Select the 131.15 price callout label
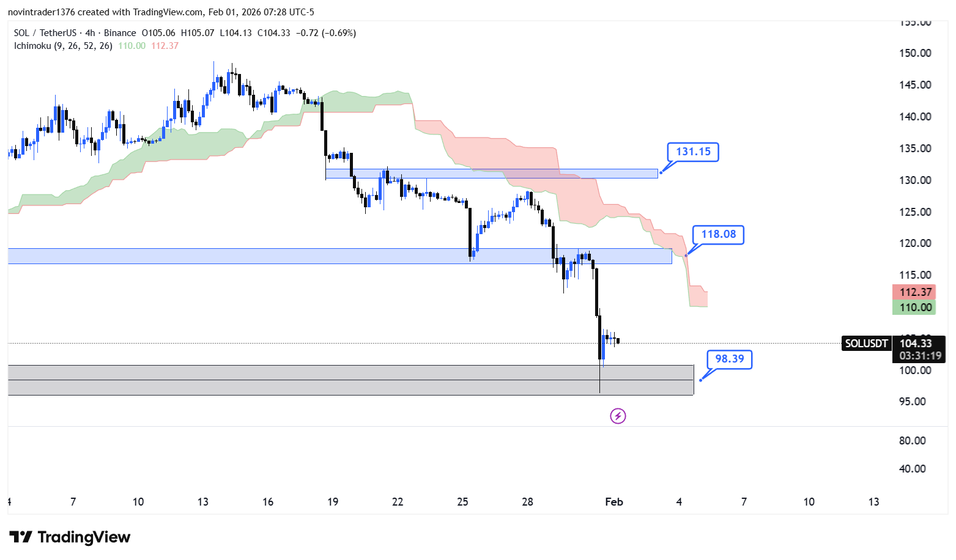 (693, 152)
